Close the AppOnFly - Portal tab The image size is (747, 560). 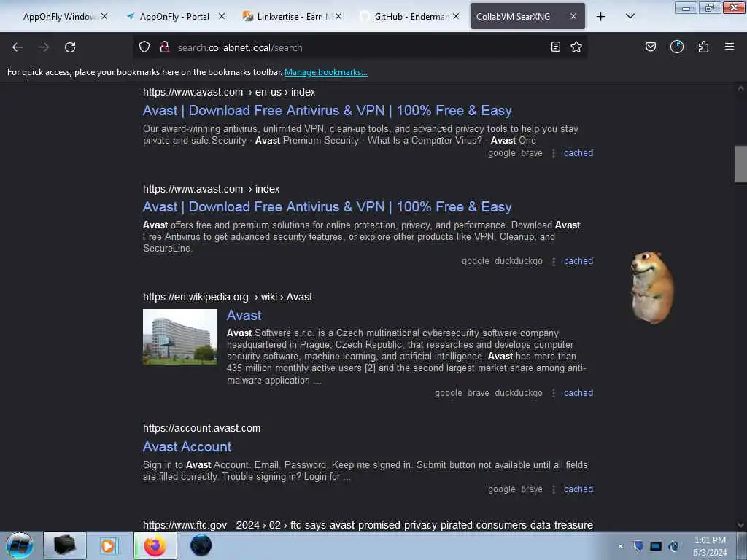222,16
